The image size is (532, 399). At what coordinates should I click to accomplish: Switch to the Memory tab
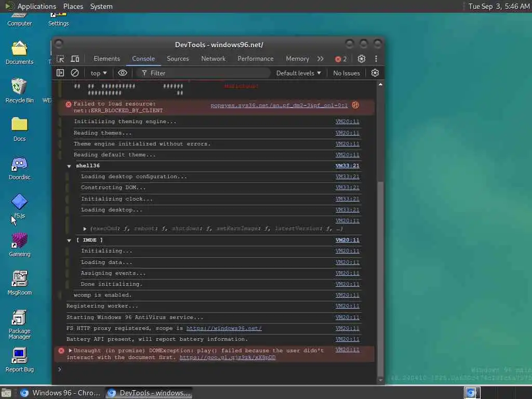[x=297, y=59]
